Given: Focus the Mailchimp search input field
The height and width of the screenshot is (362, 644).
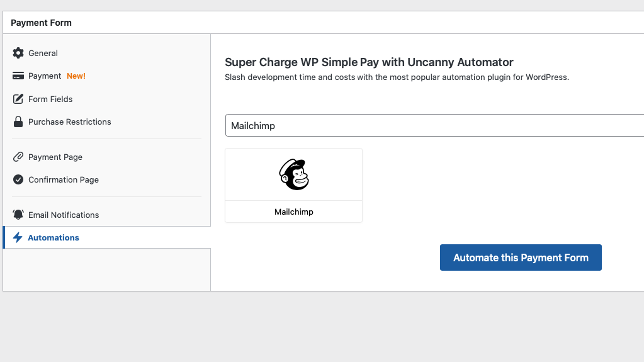Looking at the screenshot, I should [x=434, y=125].
